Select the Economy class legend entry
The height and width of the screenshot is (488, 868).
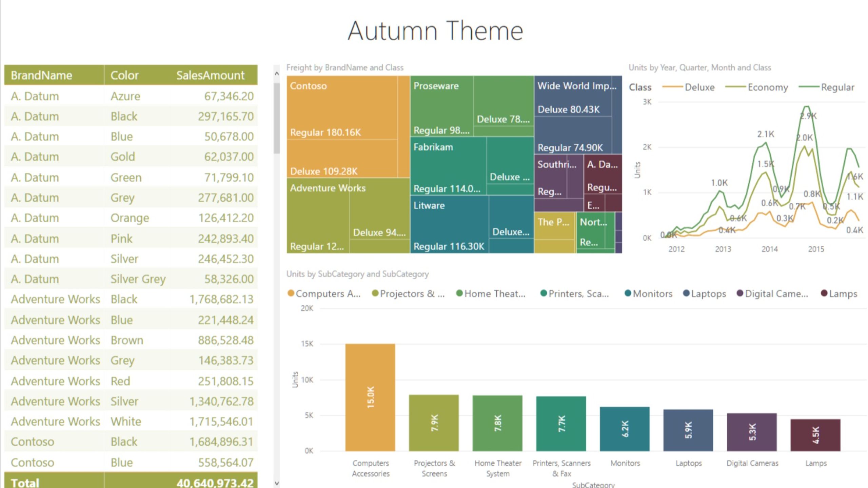pyautogui.click(x=756, y=87)
